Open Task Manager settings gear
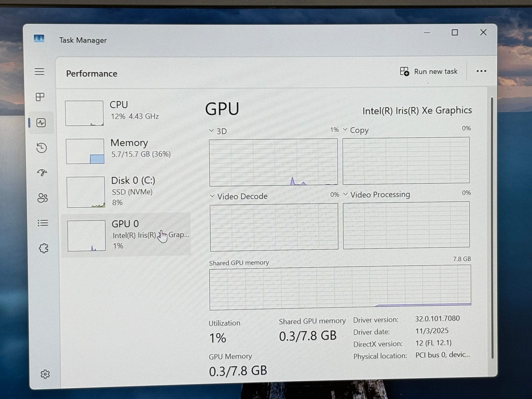Image resolution: width=532 pixels, height=399 pixels. pos(45,374)
